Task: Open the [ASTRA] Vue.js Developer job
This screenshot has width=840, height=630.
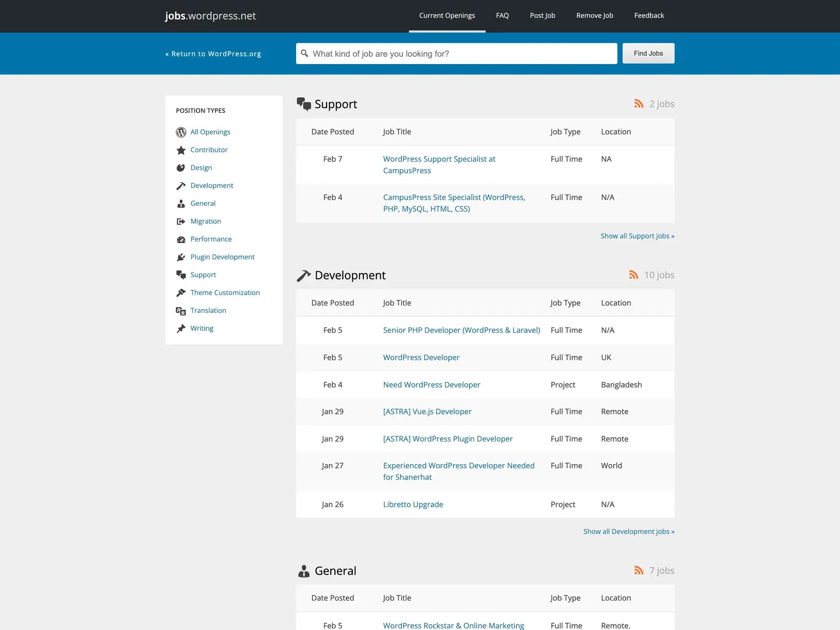Action: coord(427,412)
